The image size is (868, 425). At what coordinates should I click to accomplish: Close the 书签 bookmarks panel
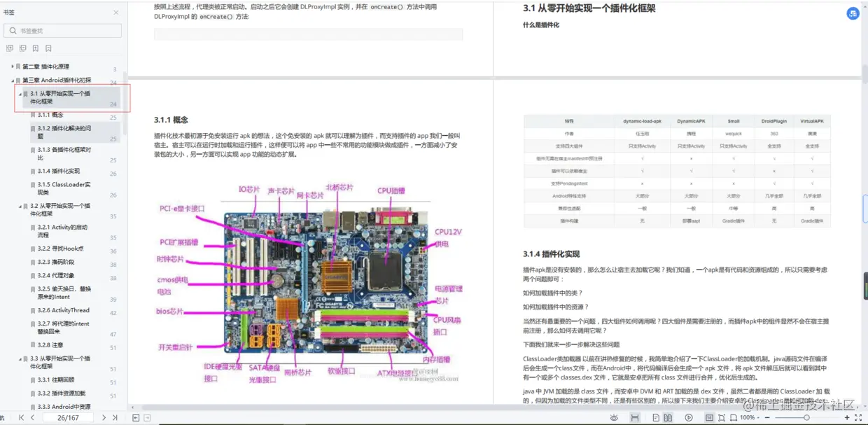(116, 13)
